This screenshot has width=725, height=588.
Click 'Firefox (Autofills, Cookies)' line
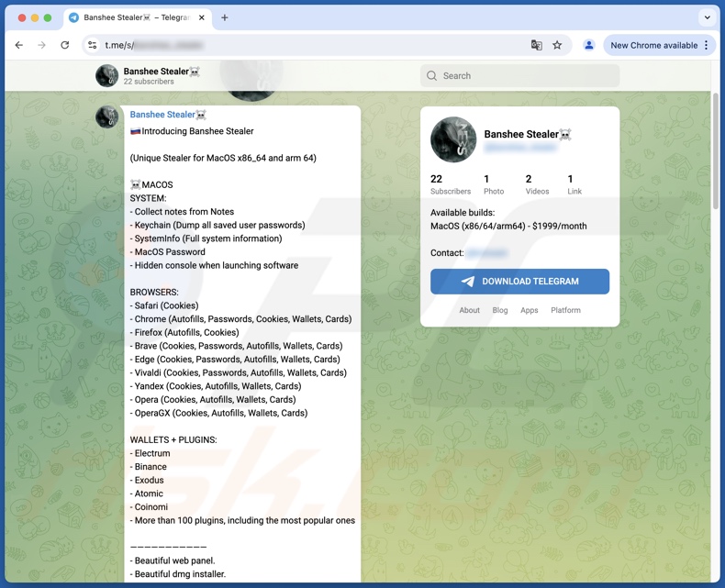click(184, 332)
